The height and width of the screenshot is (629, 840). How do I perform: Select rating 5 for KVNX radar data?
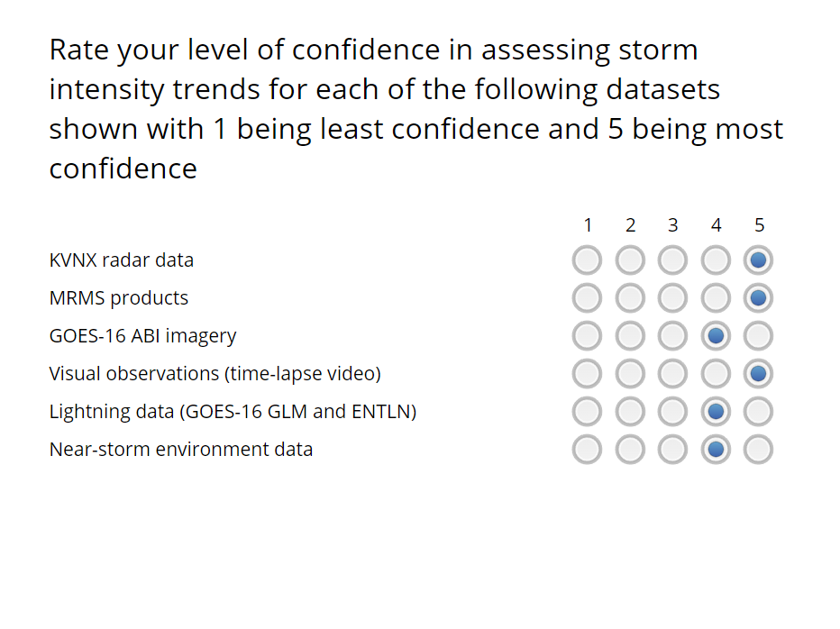pos(759,260)
